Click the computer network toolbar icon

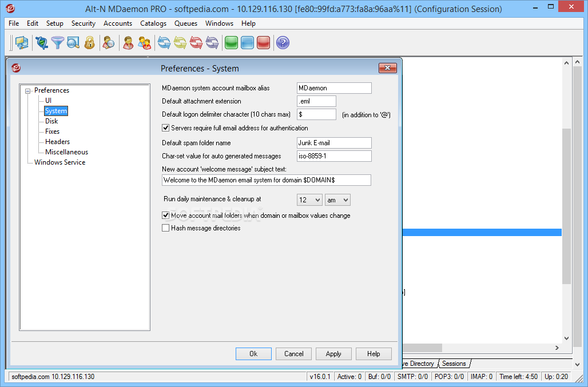coord(22,43)
